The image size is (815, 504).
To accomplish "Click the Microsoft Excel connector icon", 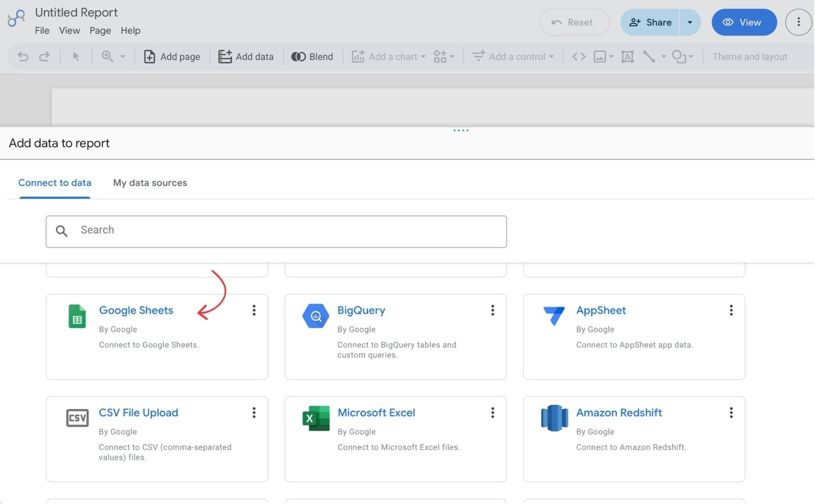I will pos(316,418).
